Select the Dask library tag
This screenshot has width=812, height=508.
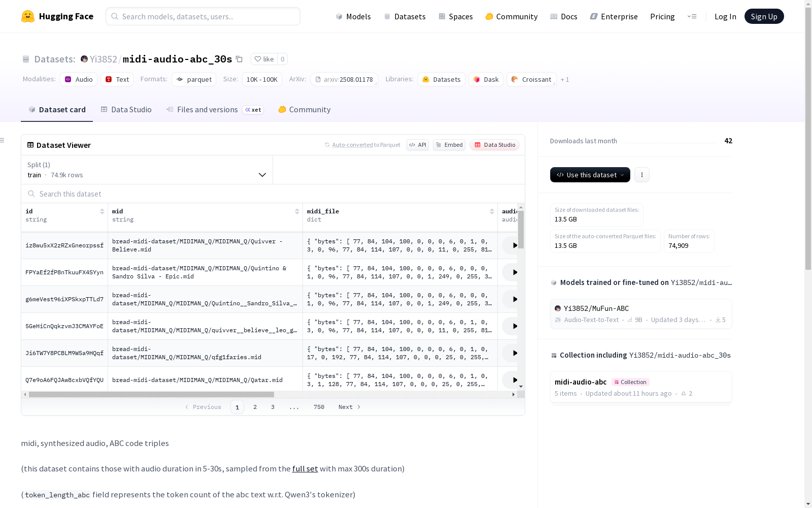point(486,79)
